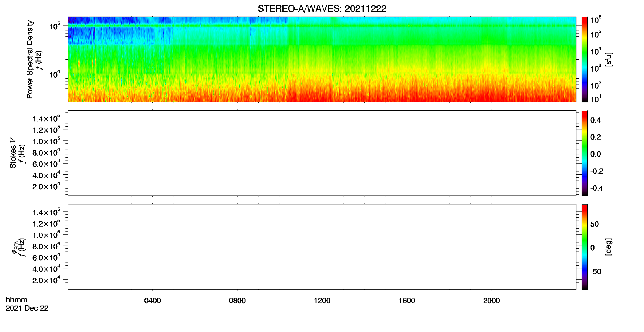644x332 pixels.
Task: Click the hhmm time format label
Action: tap(17, 300)
